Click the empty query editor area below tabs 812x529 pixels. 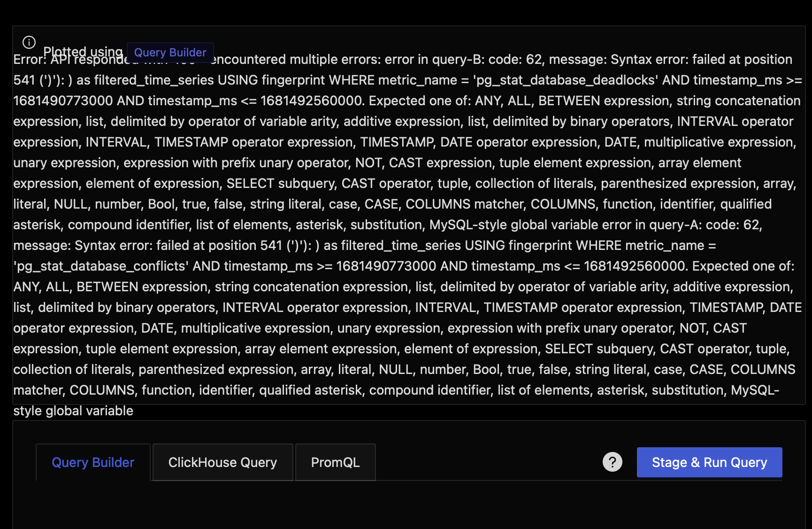(x=404, y=507)
